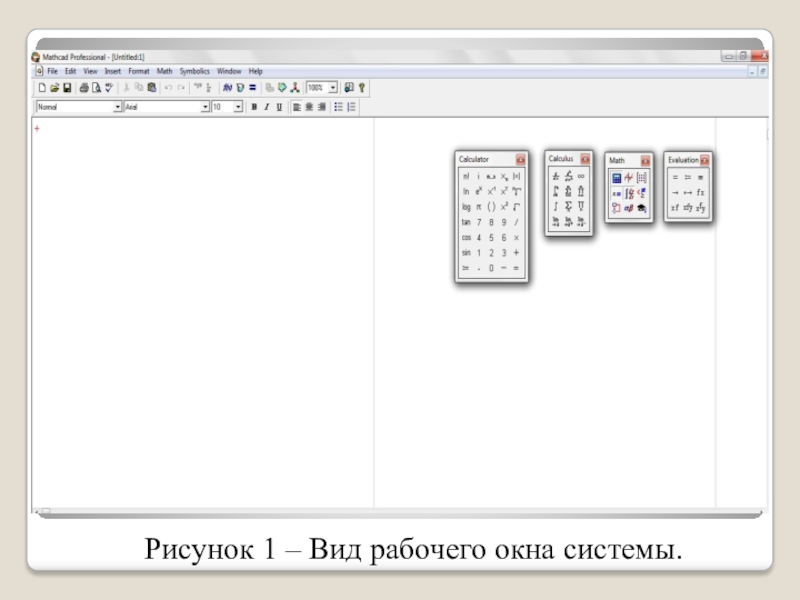Set text alignment to left

[x=297, y=107]
